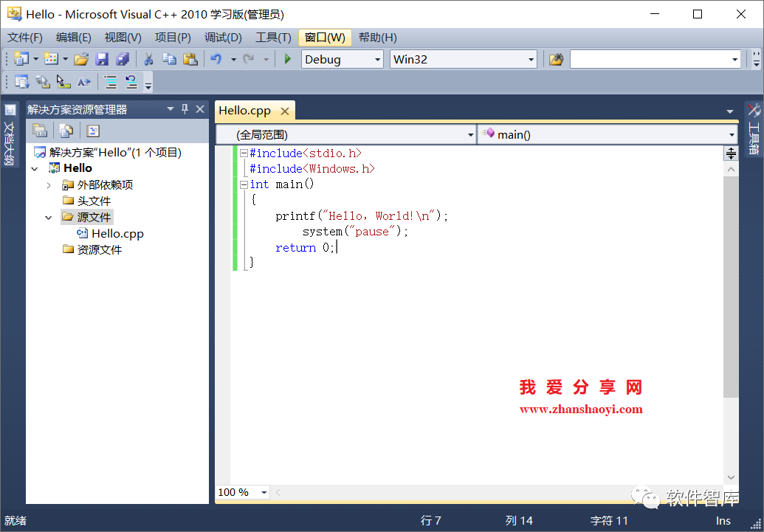Click the Display Word Completion icon
The image size is (764, 532).
coord(84,82)
